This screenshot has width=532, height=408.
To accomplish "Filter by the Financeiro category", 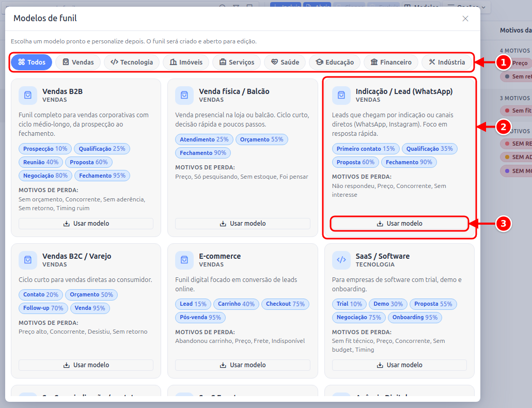I will click(x=391, y=62).
